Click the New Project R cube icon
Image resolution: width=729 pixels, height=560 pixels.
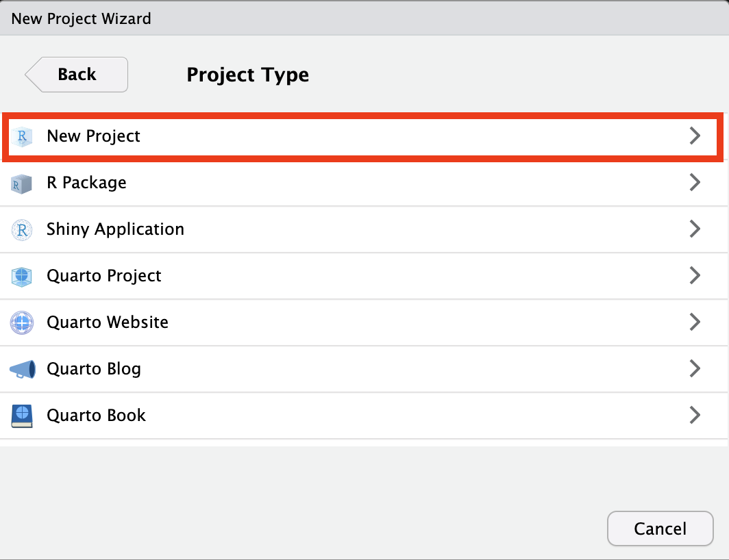(22, 136)
